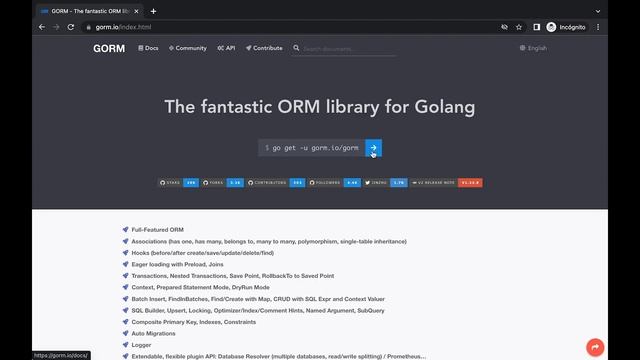
Task: Click the Batch Insert, FindInBatches line
Action: coord(258,299)
